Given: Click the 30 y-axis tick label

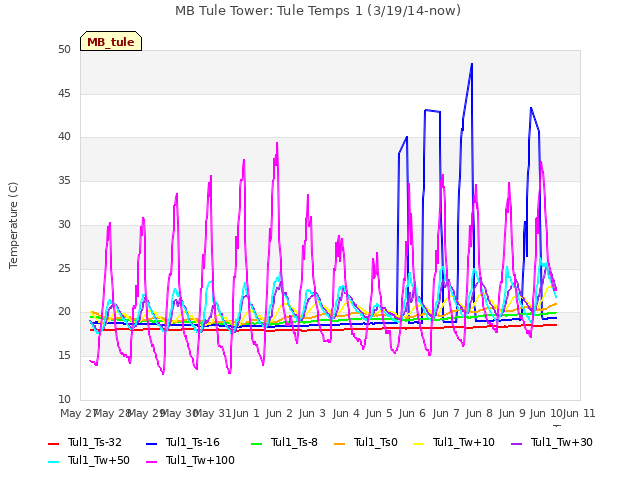Looking at the screenshot, I should coord(64,224).
